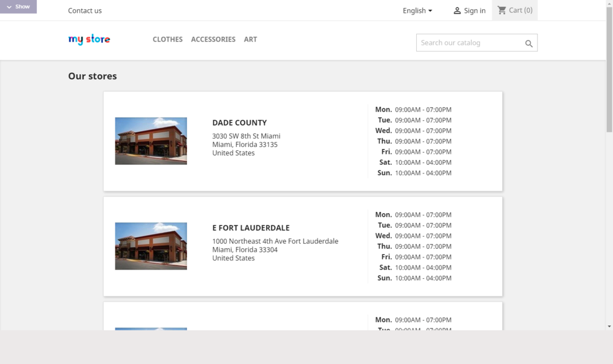Click the E FORT LAUDERDALE store photo
The image size is (613, 364).
150,246
